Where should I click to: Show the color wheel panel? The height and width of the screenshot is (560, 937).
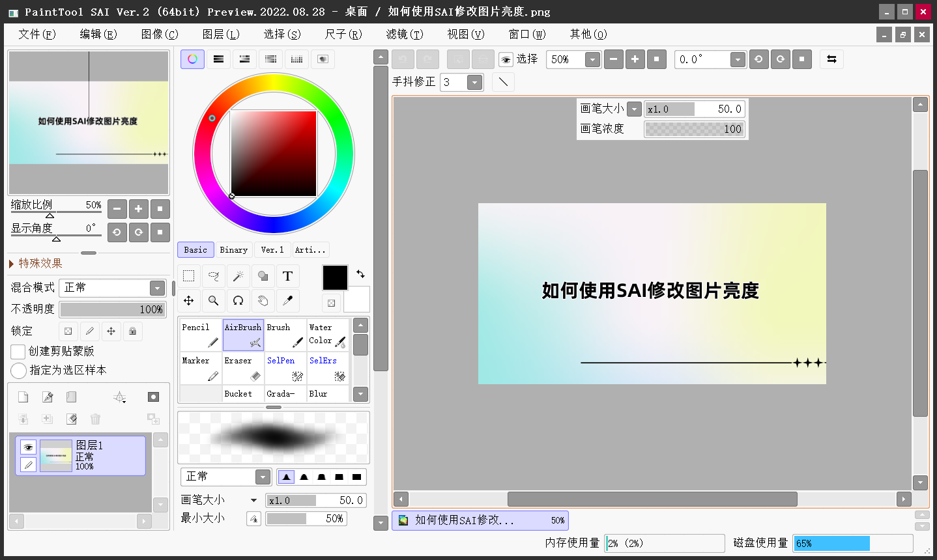coord(192,59)
